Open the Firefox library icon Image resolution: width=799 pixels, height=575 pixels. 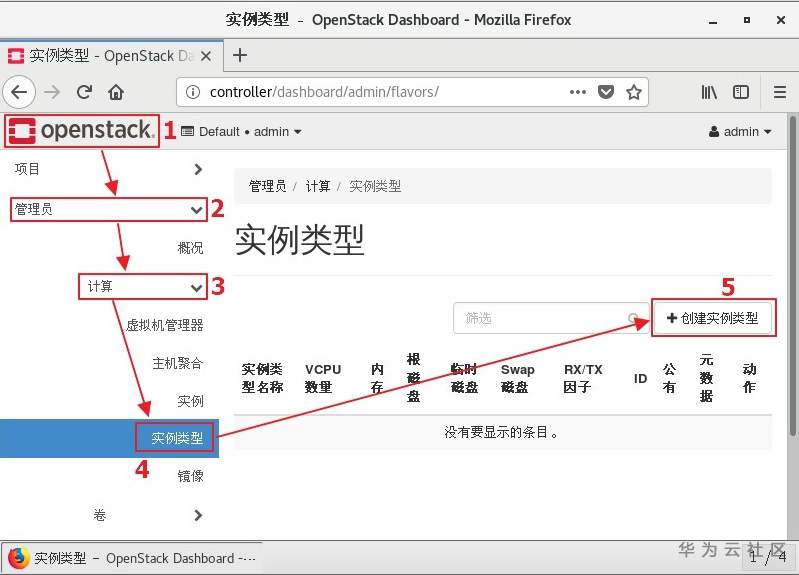[x=709, y=92]
